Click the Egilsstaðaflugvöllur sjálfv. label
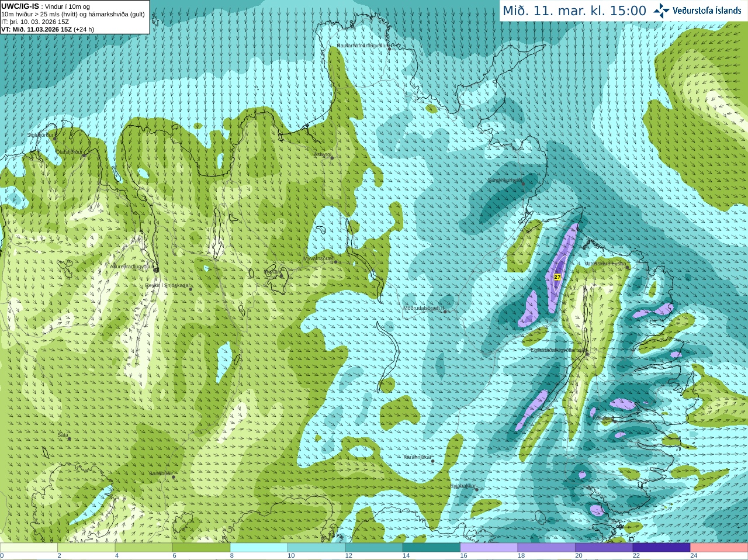The image size is (748, 560). pyautogui.click(x=557, y=350)
